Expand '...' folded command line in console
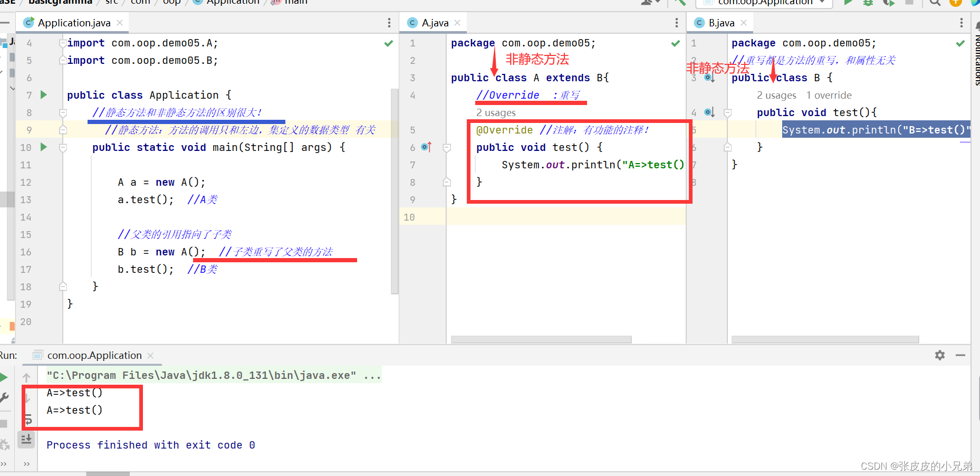980x476 pixels. (x=372, y=375)
